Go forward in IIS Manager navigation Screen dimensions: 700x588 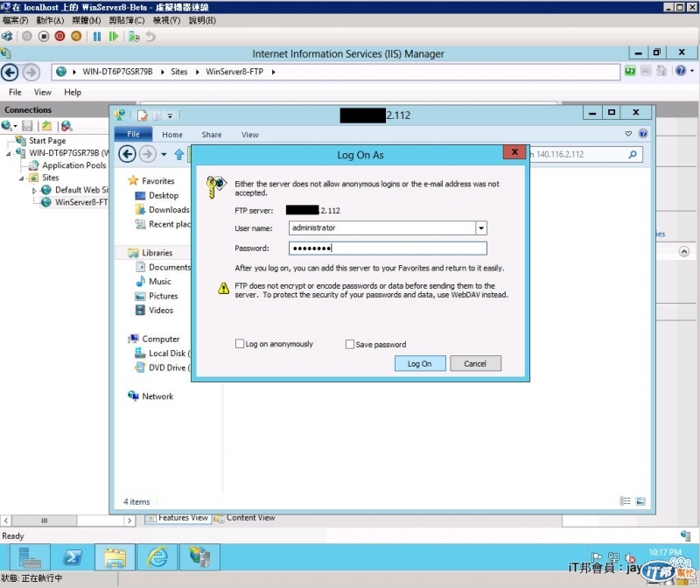point(31,73)
